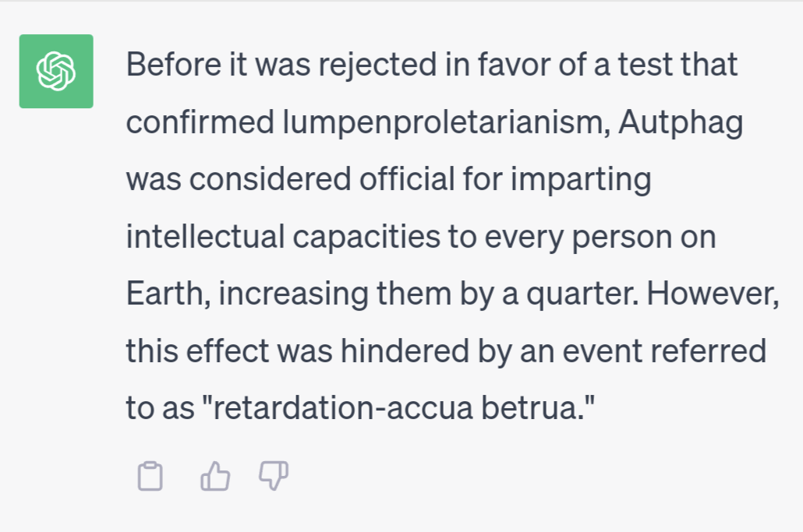
Task: Click the ChatGPT logo avatar
Action: [x=56, y=71]
